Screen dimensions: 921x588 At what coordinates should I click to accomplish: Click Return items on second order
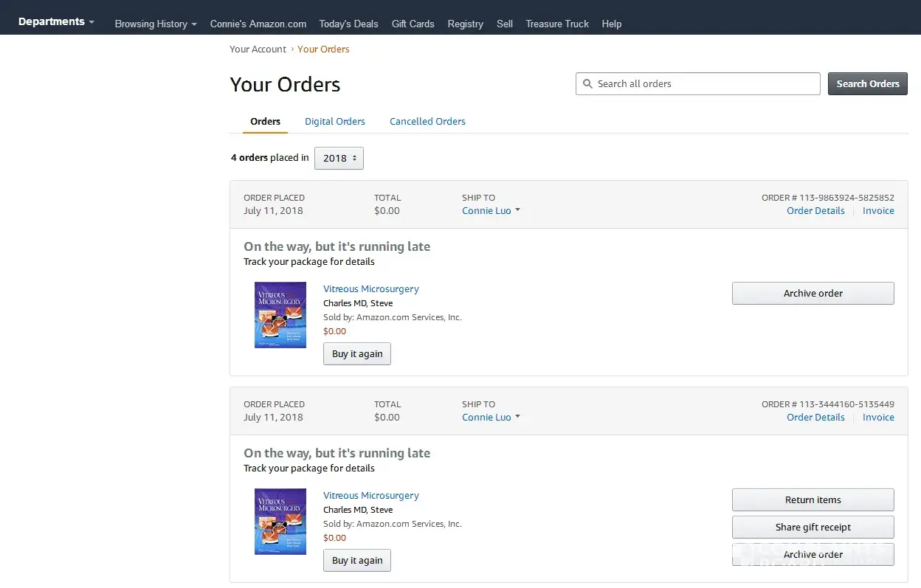(813, 500)
